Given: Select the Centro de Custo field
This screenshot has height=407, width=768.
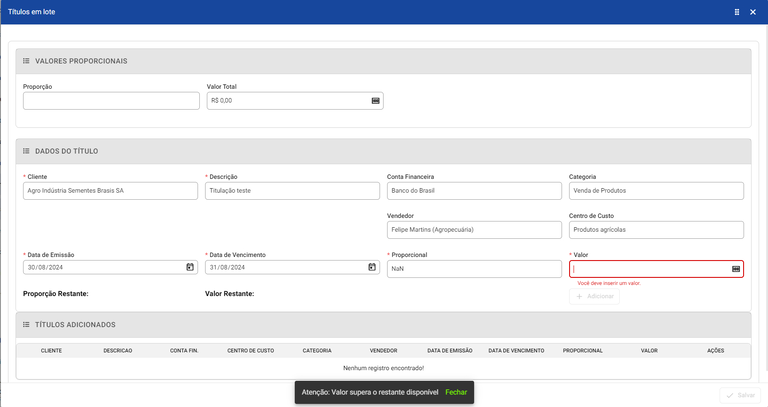Looking at the screenshot, I should [x=656, y=230].
